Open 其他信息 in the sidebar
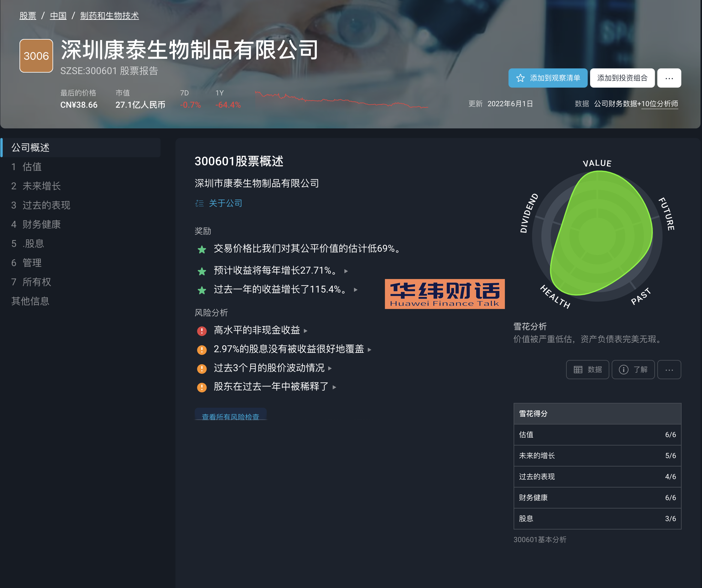The height and width of the screenshot is (588, 702). [80, 301]
